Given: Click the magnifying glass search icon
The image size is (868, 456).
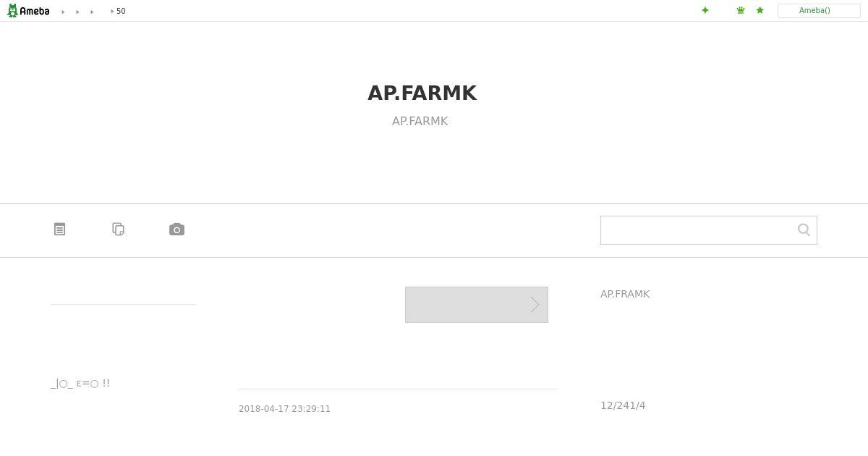Looking at the screenshot, I should pos(804,229).
